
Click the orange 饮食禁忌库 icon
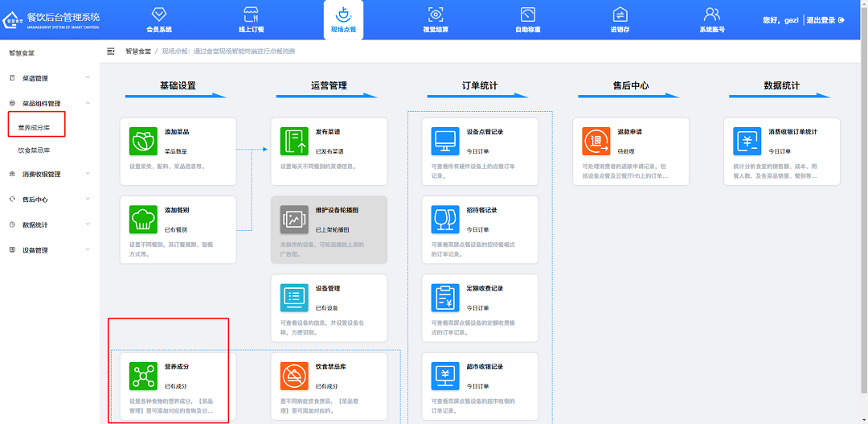[294, 376]
